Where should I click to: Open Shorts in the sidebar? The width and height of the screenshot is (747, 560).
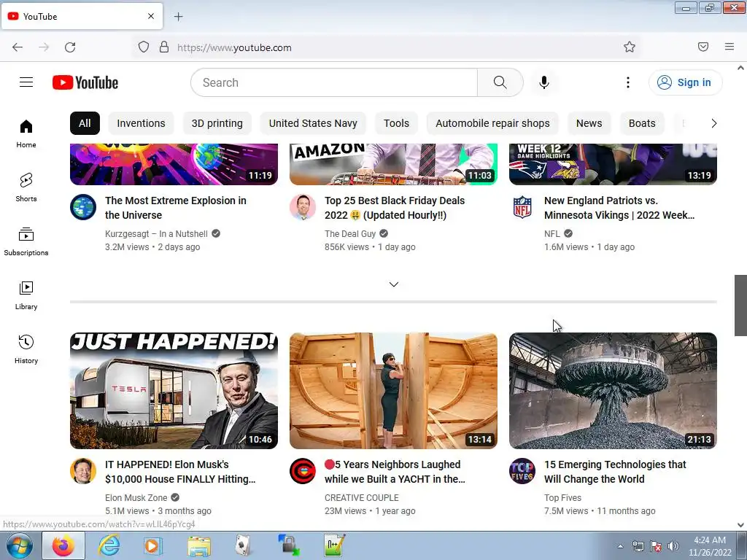tap(26, 187)
